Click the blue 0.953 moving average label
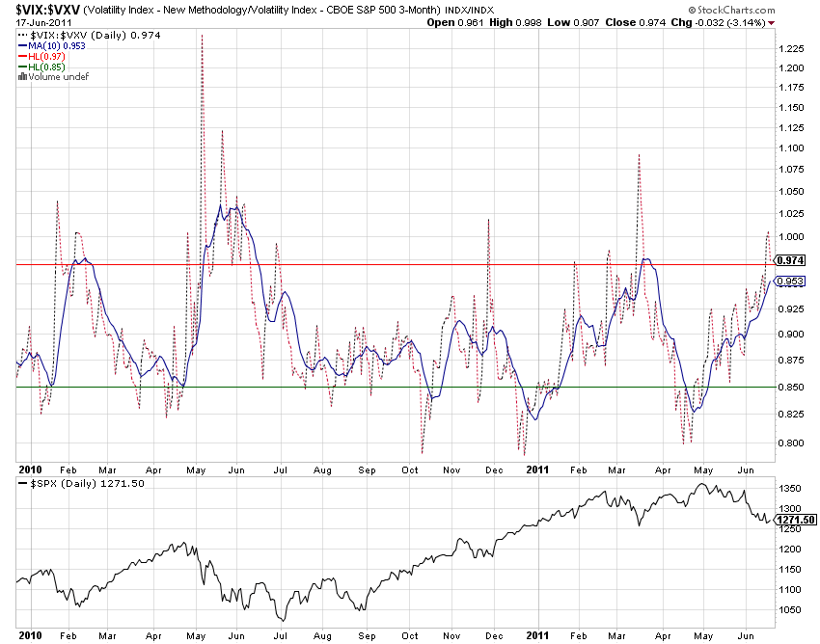Viewport: 820px width, 644px height. point(790,282)
